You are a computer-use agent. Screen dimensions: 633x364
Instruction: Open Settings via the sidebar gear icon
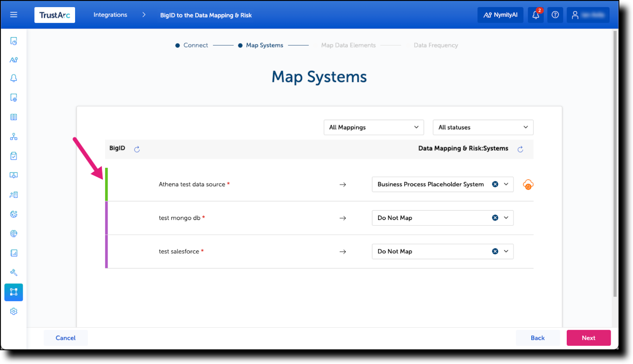[13, 311]
